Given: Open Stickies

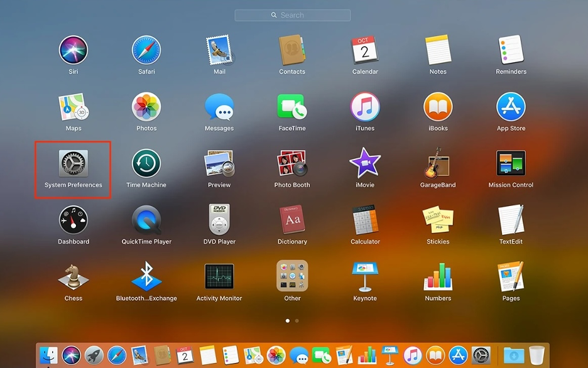Looking at the screenshot, I should pos(438,220).
